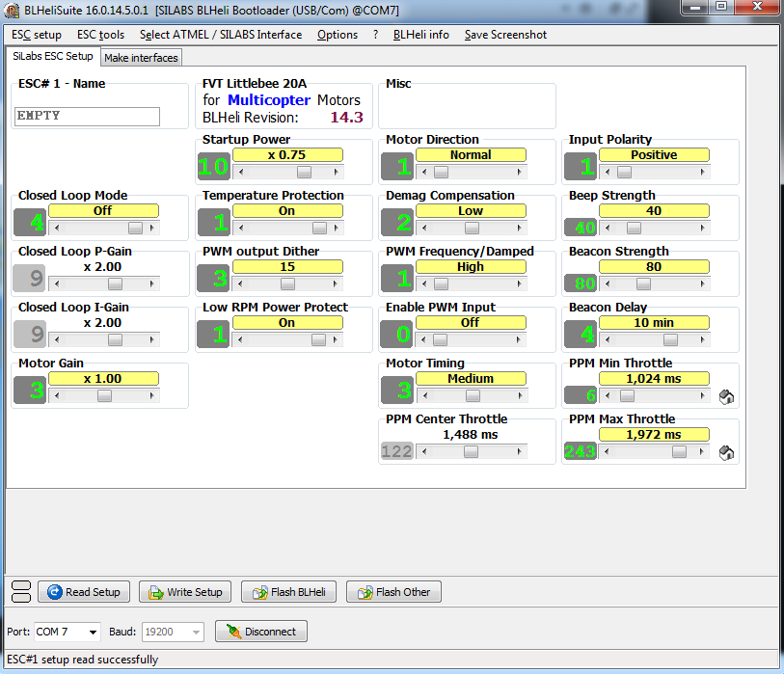Click the Motor Direction number box
Screen dimensions: 784x674
[397, 167]
